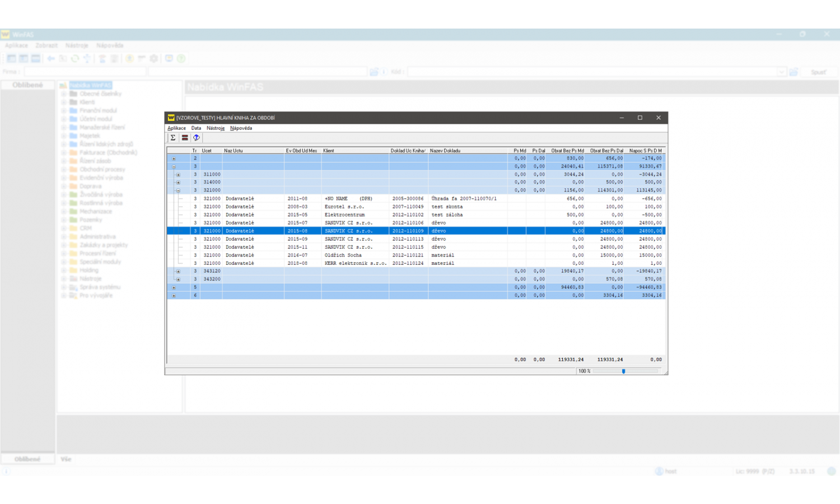Screen dimensions: 840x504
Task: Click the 15000,00 Napoc value in Oldřich Socha row
Action: click(645, 255)
